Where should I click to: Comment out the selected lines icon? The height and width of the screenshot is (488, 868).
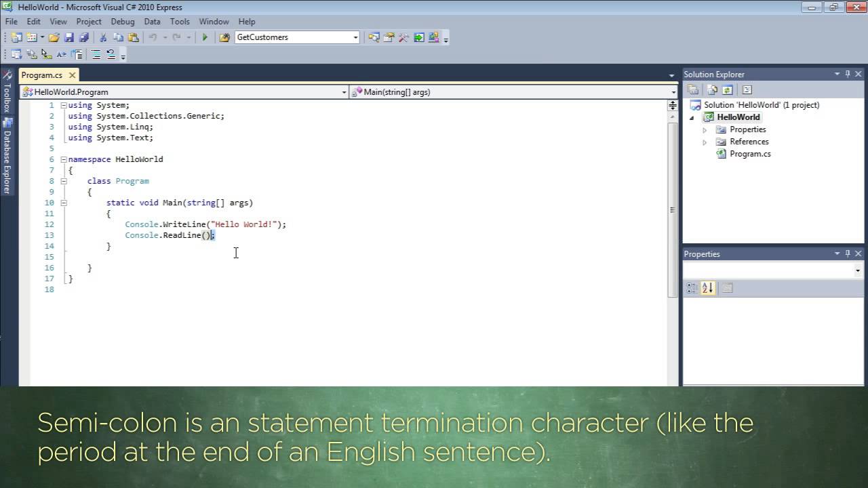pyautogui.click(x=96, y=54)
